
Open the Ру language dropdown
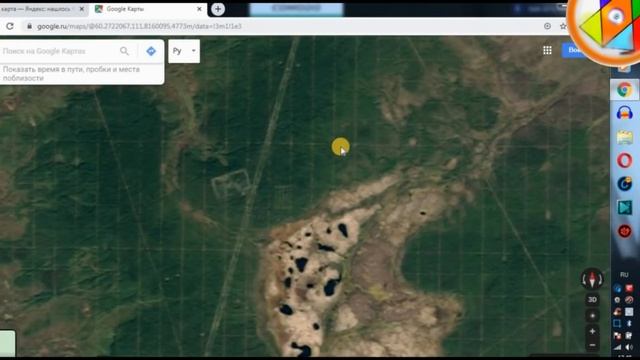tap(184, 51)
